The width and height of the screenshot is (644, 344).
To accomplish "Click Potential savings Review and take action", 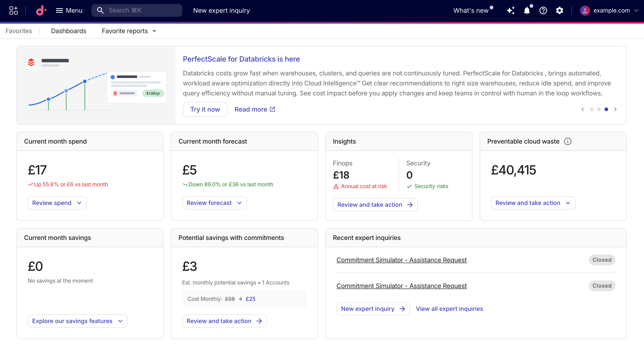I will (x=224, y=321).
